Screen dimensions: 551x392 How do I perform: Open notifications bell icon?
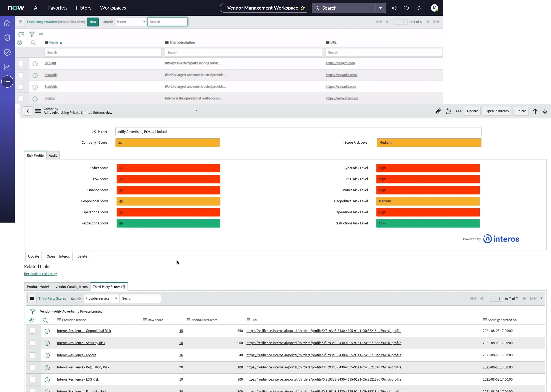[419, 8]
